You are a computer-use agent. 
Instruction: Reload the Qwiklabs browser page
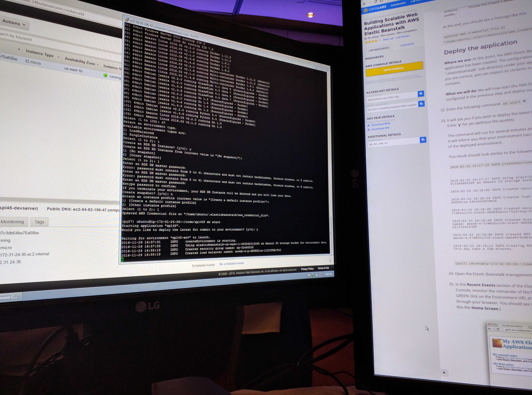tap(375, 2)
